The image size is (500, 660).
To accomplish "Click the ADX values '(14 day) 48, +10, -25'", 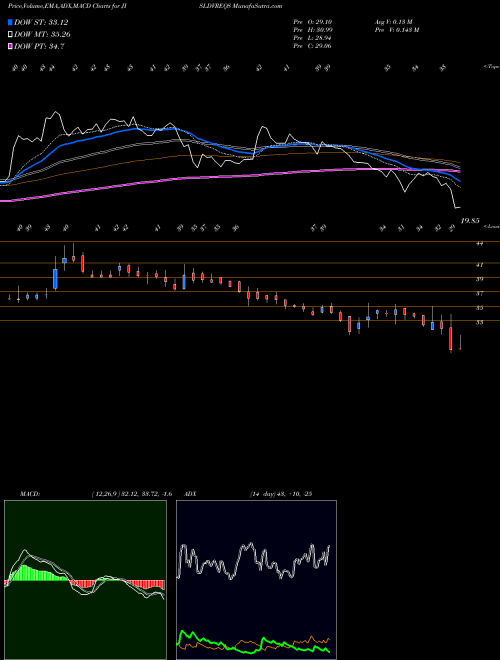I will pos(280,494).
